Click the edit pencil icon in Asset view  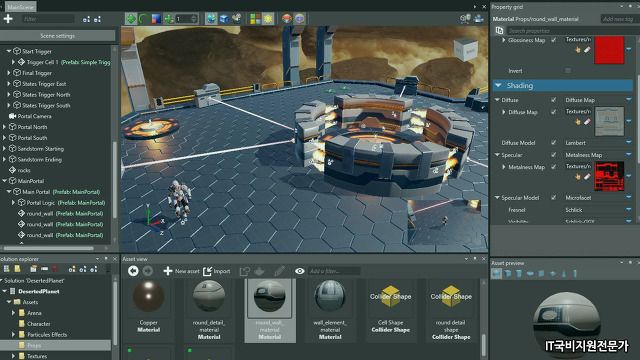279,271
